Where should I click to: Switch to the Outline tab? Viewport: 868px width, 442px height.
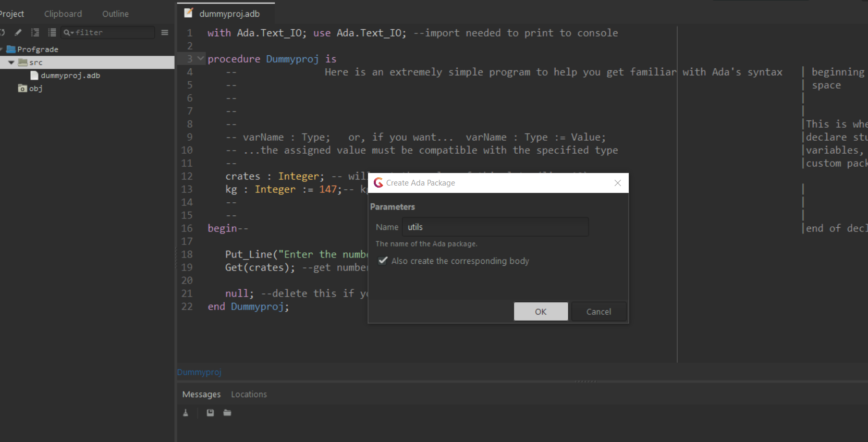coord(115,14)
